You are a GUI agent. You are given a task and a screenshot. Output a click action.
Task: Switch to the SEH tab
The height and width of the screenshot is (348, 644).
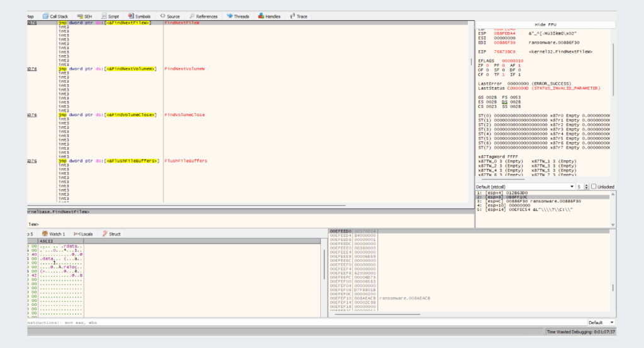point(85,16)
